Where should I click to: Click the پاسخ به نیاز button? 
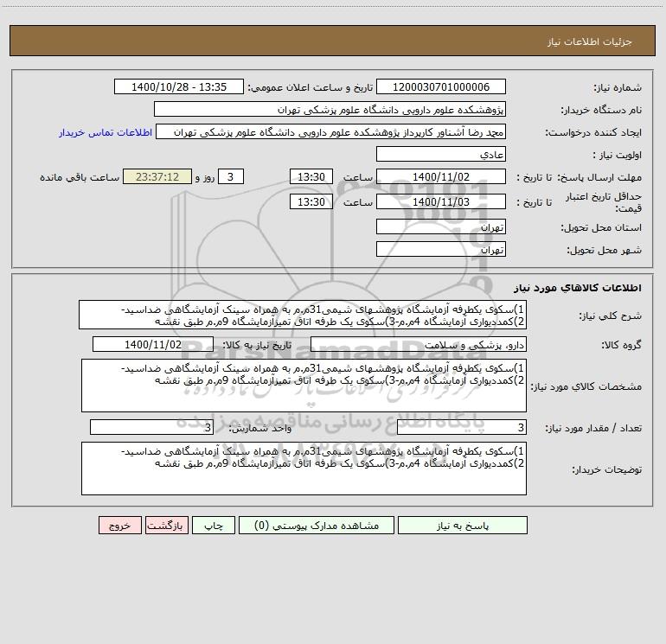(463, 525)
